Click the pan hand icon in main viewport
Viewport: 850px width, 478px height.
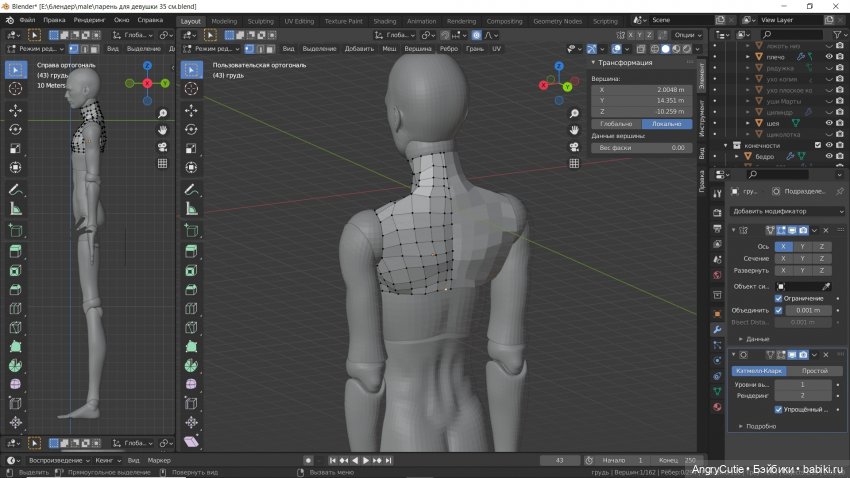click(575, 130)
